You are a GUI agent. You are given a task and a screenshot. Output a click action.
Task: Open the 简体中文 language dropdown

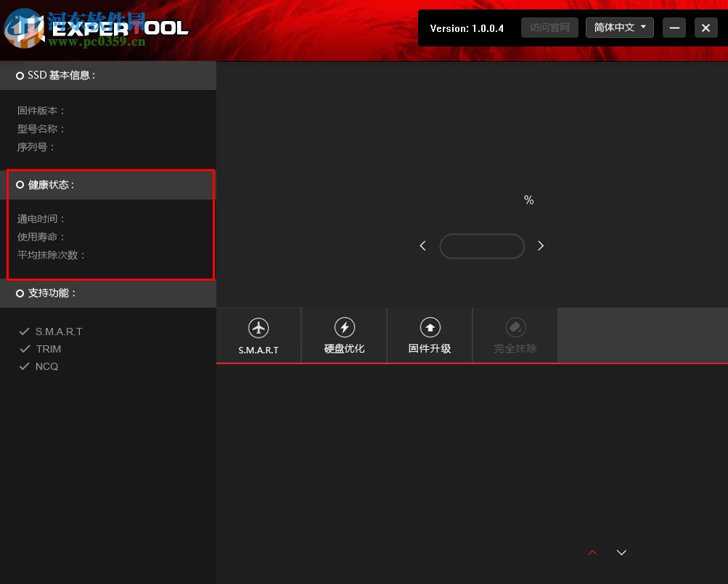619,28
